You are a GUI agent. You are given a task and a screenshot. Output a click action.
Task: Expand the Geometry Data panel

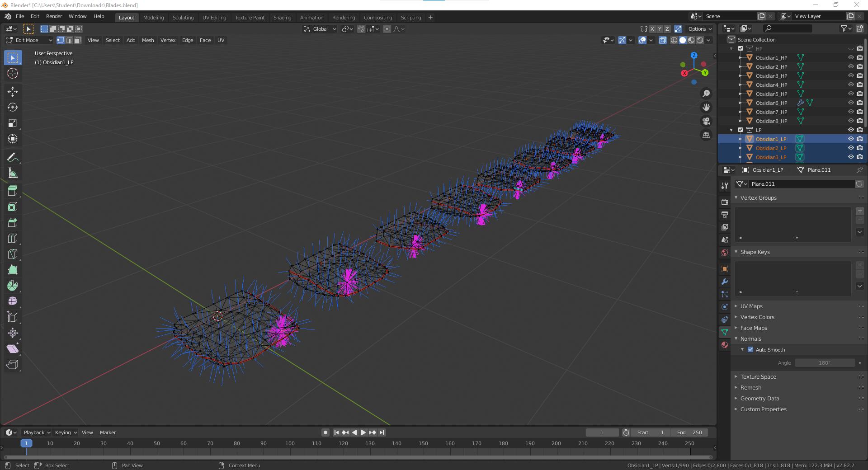(x=759, y=398)
